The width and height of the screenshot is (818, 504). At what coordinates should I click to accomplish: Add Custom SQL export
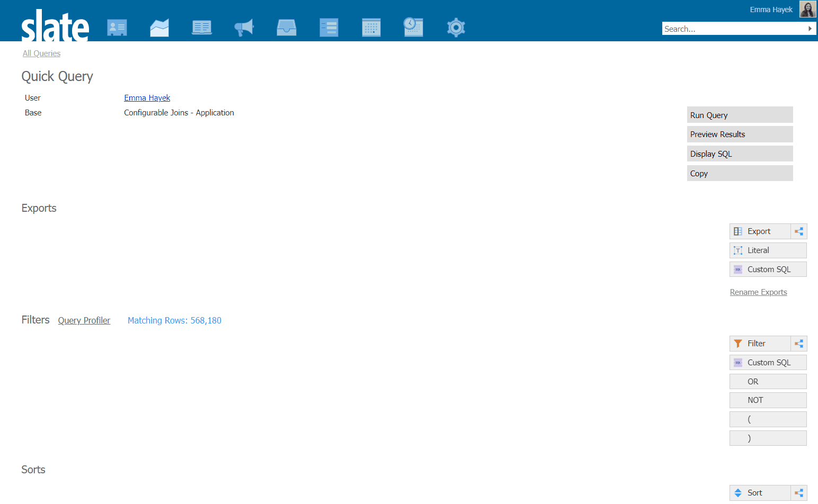(x=768, y=269)
